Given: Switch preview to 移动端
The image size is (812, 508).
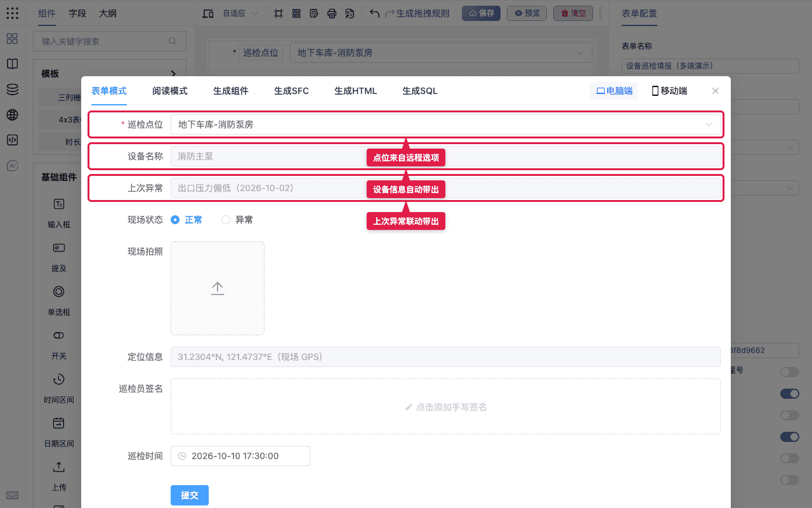Looking at the screenshot, I should click(669, 91).
